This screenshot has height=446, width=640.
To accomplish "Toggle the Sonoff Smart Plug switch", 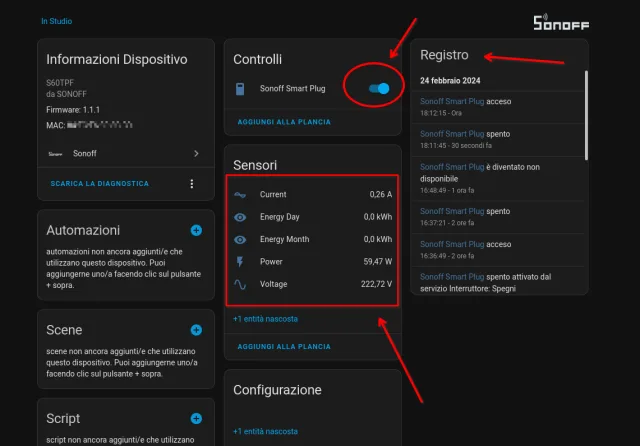I will point(379,89).
